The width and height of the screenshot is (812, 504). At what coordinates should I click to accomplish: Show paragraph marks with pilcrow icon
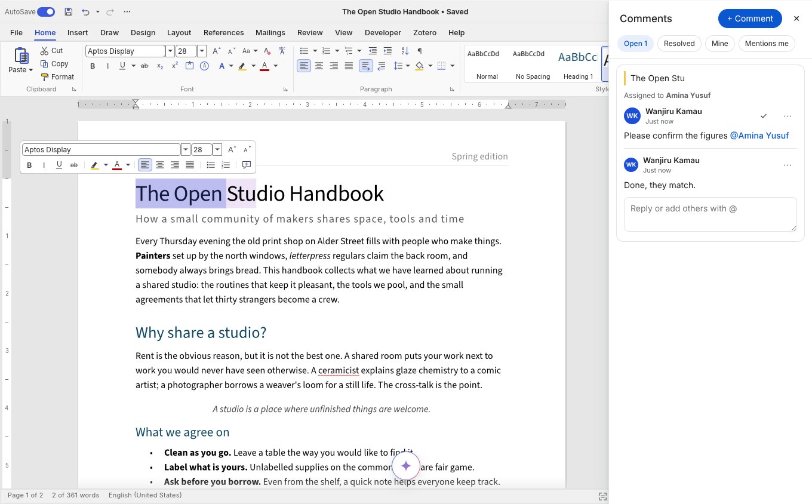tap(419, 51)
